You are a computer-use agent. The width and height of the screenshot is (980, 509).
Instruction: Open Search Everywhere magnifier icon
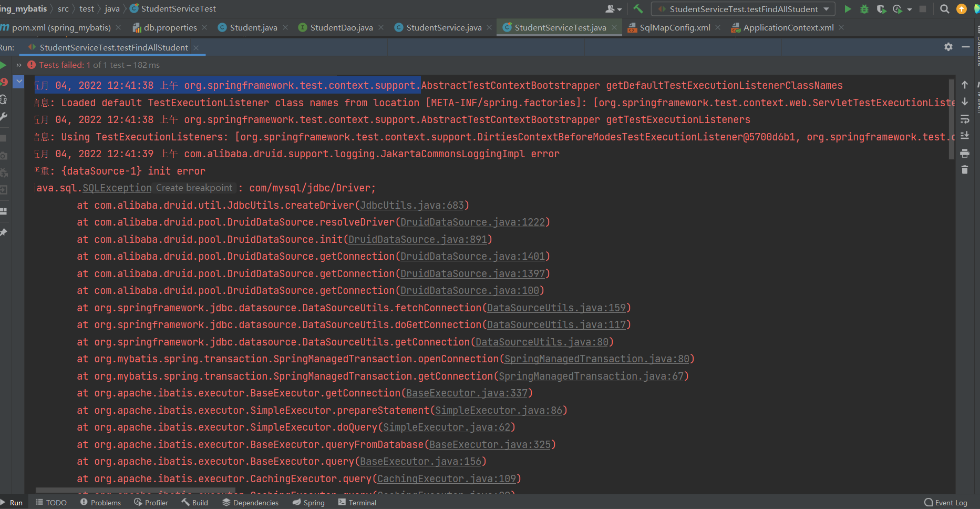(944, 9)
